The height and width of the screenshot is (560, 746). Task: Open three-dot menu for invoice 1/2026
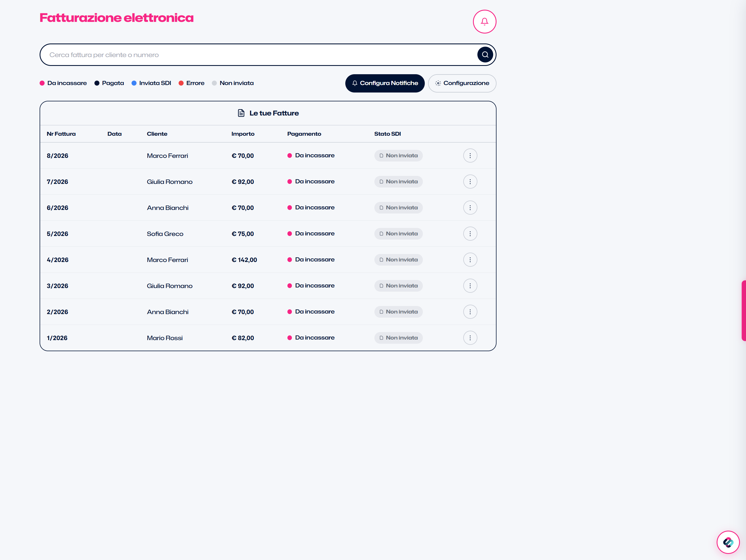470,338
